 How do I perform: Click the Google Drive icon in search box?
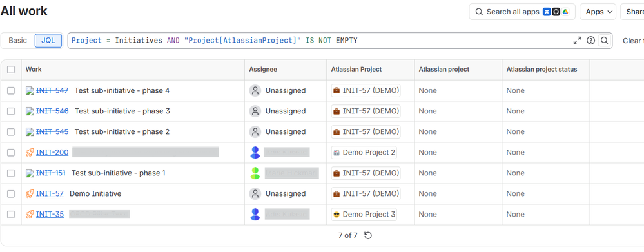click(x=565, y=12)
